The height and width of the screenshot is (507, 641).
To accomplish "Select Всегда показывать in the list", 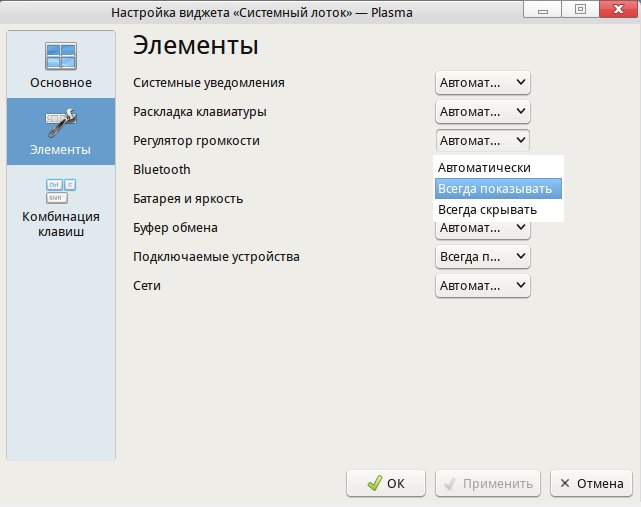I will coord(494,188).
